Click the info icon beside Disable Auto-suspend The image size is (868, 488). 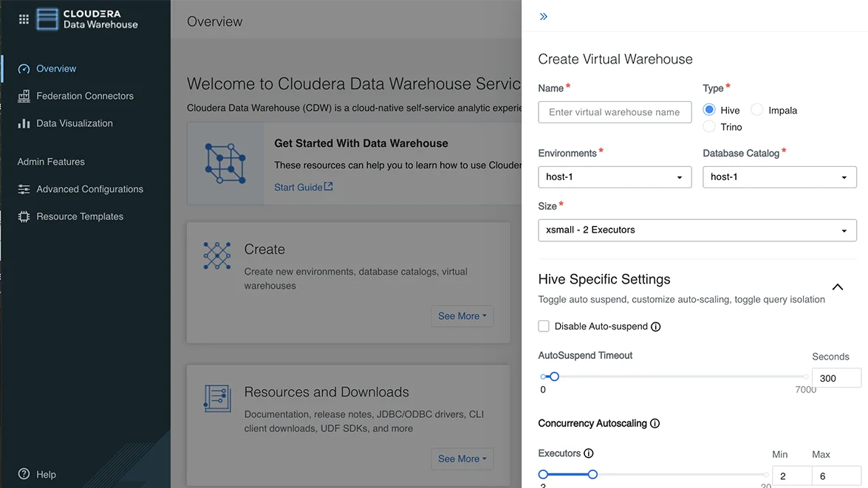(655, 326)
